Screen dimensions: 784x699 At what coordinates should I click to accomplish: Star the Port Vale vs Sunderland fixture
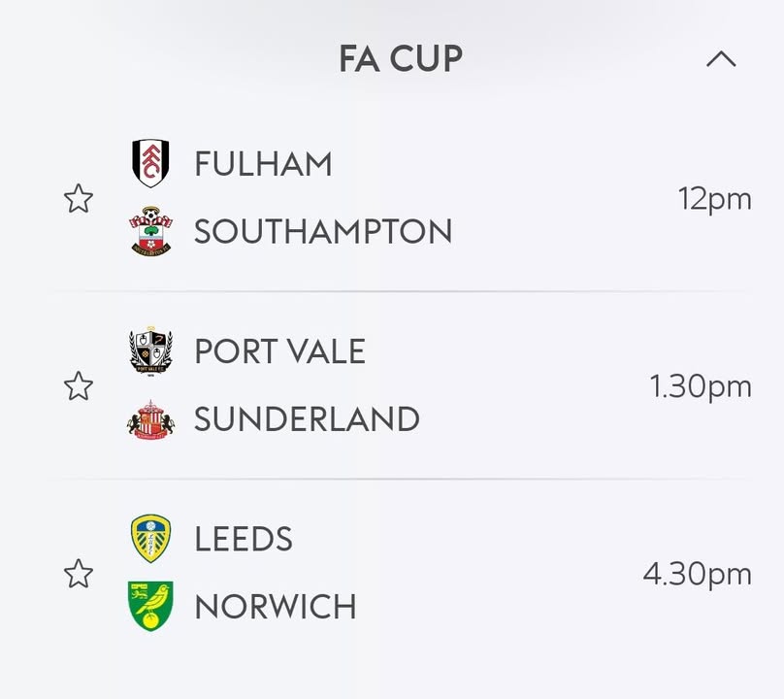click(x=79, y=386)
